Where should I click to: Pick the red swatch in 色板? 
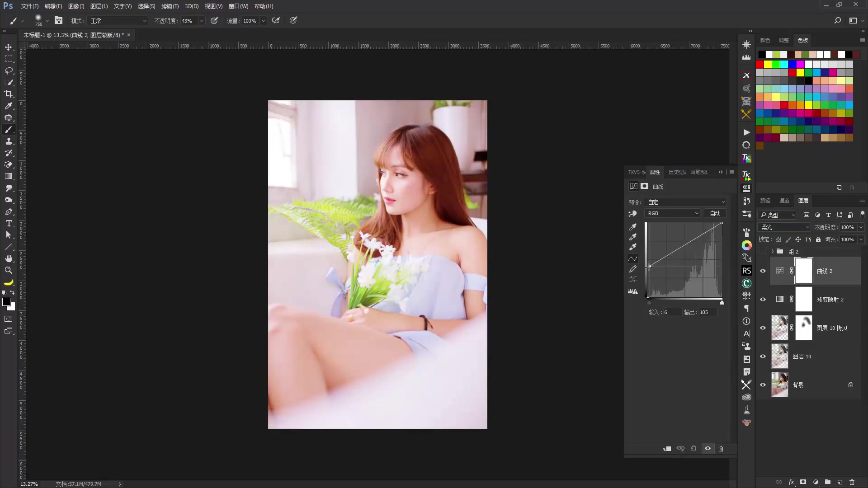(x=760, y=65)
